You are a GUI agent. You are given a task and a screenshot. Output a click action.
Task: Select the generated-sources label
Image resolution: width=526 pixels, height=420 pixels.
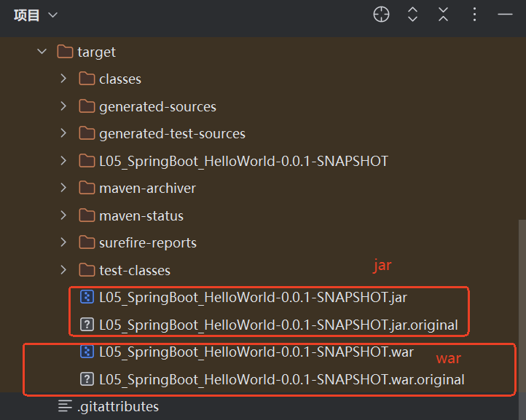click(x=157, y=107)
